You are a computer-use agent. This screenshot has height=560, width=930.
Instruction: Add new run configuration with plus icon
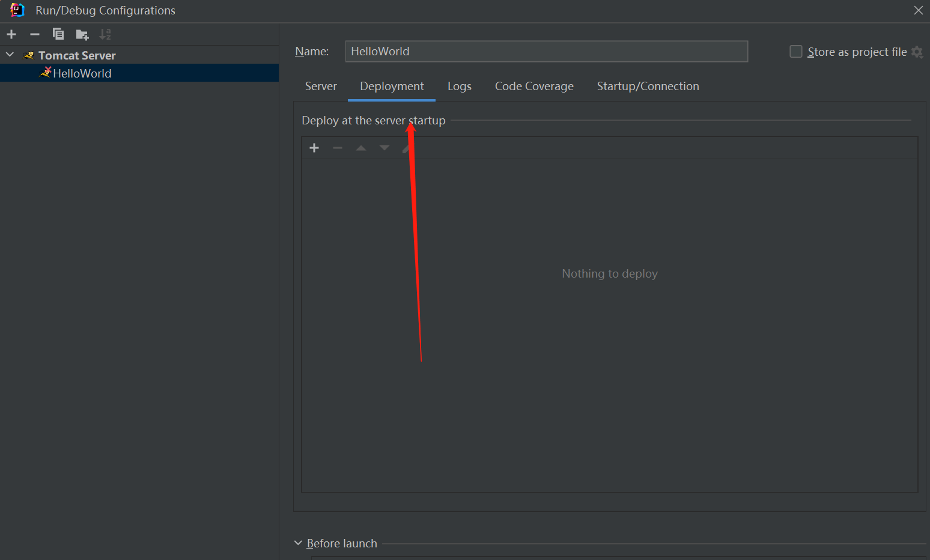(11, 34)
